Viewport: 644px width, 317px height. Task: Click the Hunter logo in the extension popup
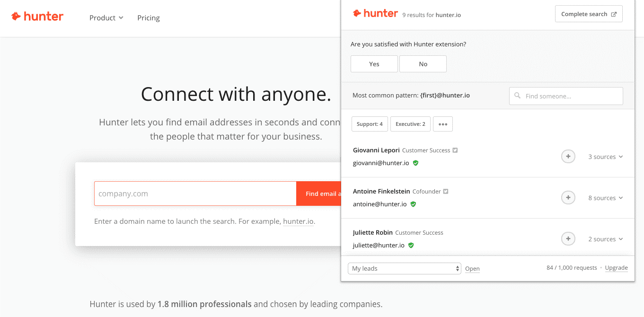[x=375, y=14]
